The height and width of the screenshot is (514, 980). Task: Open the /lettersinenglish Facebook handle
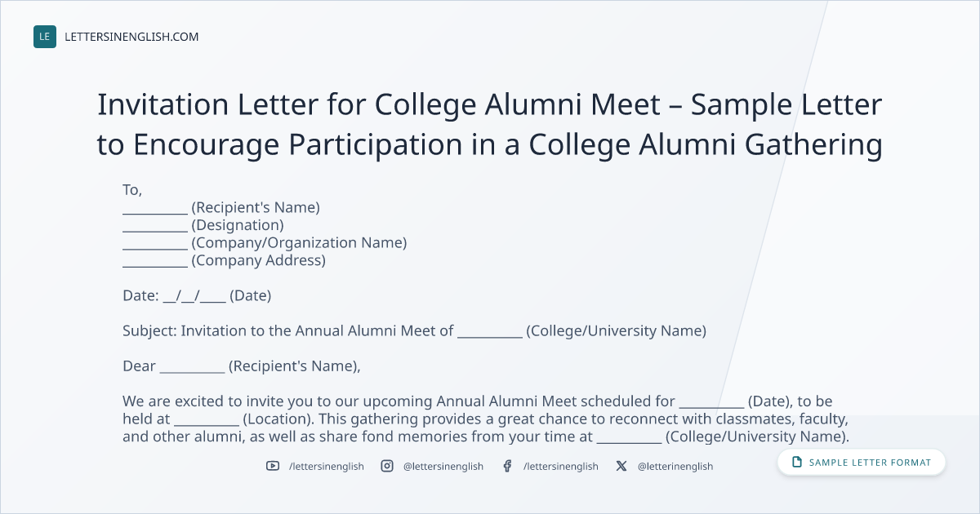(x=561, y=466)
